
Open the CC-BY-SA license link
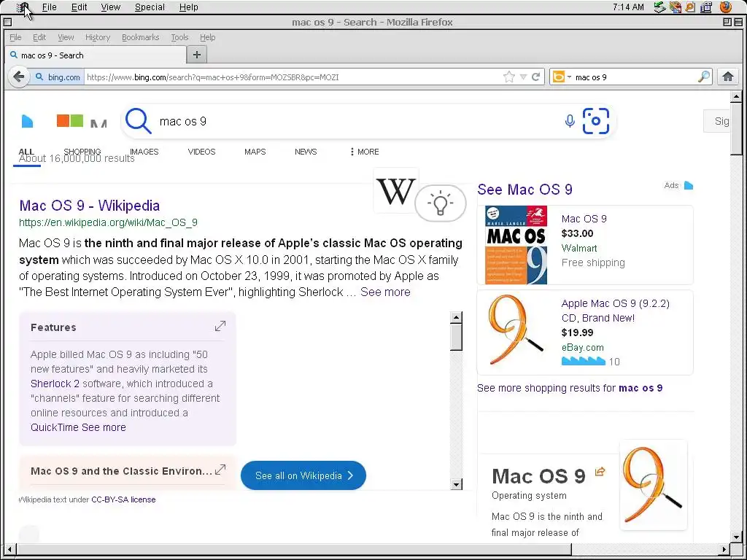123,499
